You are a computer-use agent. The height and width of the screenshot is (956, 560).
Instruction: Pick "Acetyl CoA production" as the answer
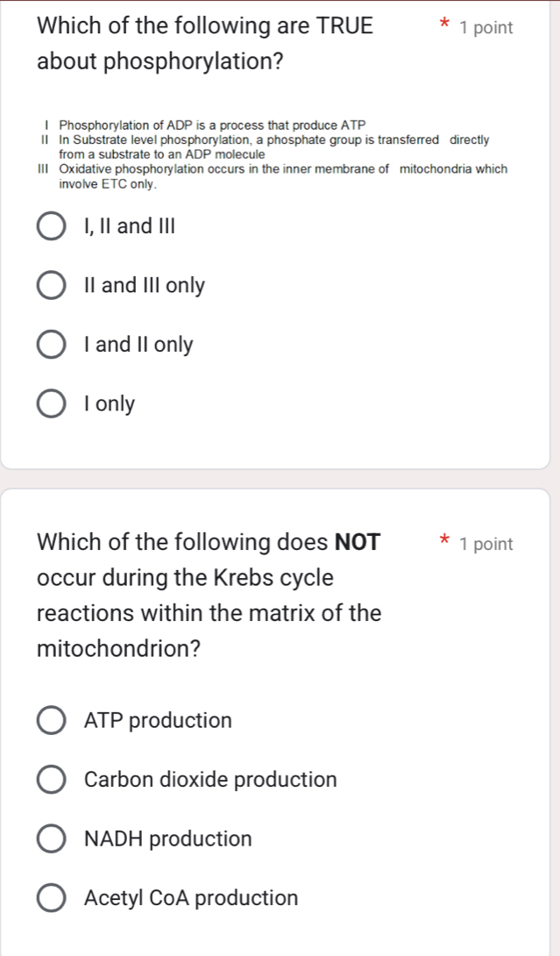(x=50, y=897)
